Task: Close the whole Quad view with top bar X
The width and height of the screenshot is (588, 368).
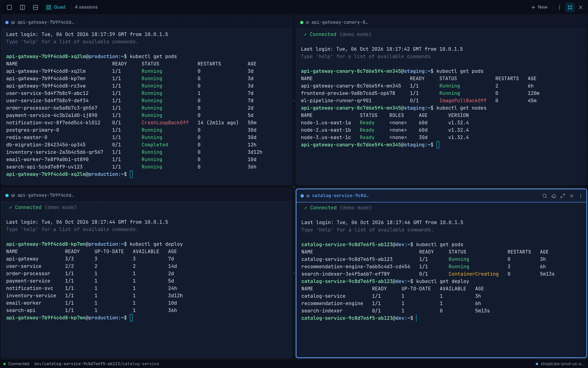Action: click(x=581, y=7)
